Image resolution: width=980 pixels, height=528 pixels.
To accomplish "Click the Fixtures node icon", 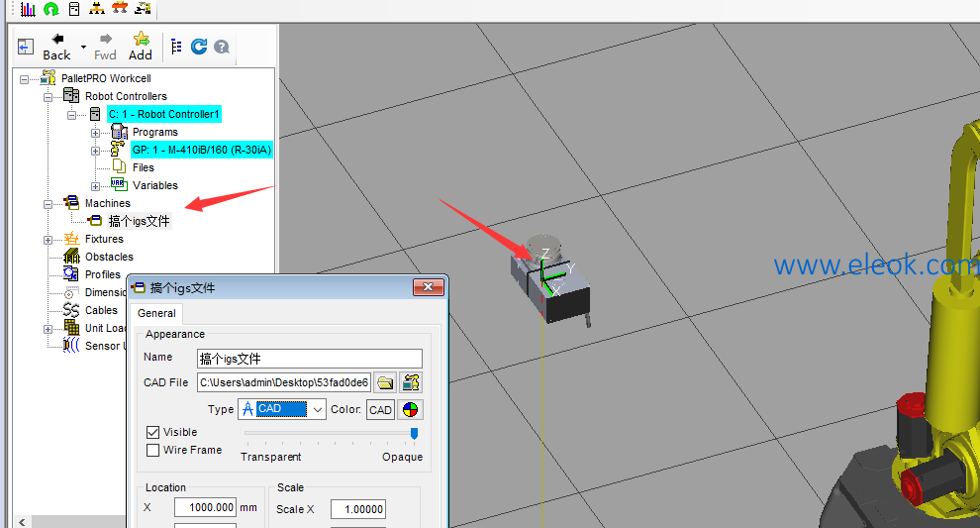I will pyautogui.click(x=71, y=239).
